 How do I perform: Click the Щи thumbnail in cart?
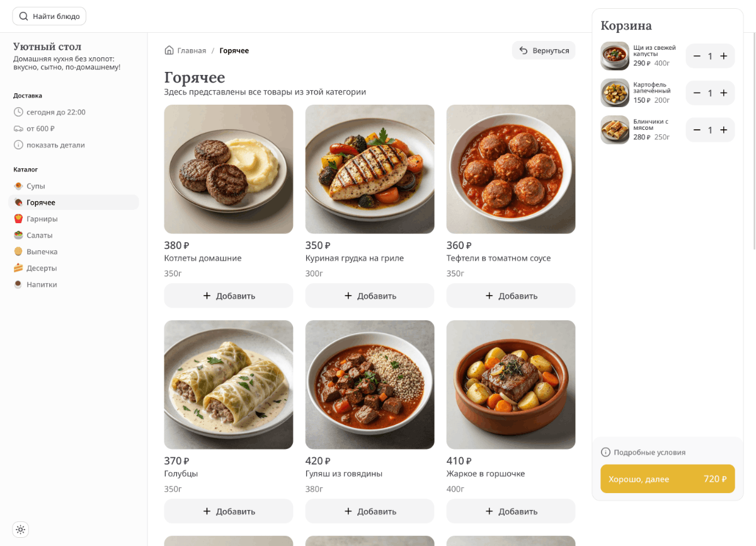point(615,56)
